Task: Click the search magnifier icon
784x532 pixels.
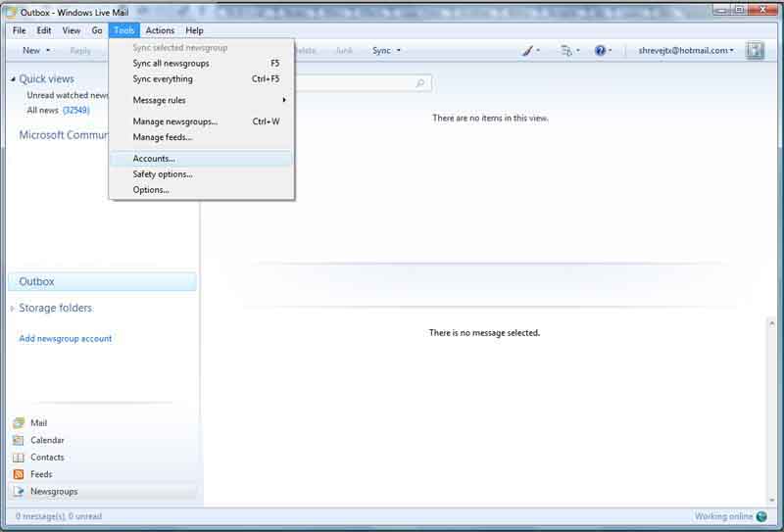Action: (x=420, y=83)
